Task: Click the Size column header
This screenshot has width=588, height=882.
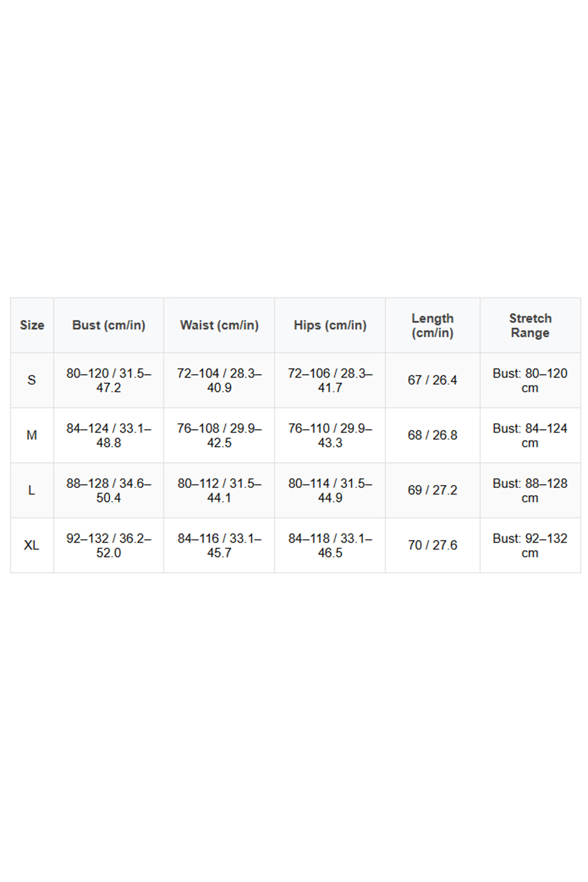Action: (32, 325)
